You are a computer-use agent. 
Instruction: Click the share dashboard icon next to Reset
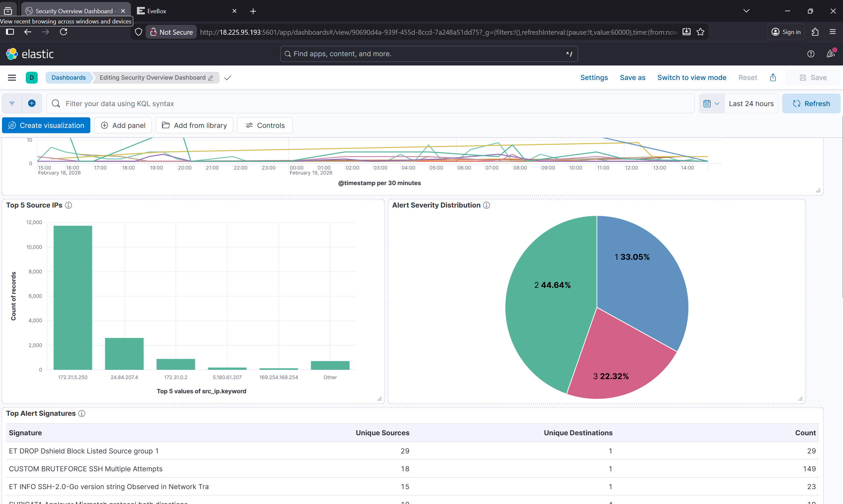point(773,77)
